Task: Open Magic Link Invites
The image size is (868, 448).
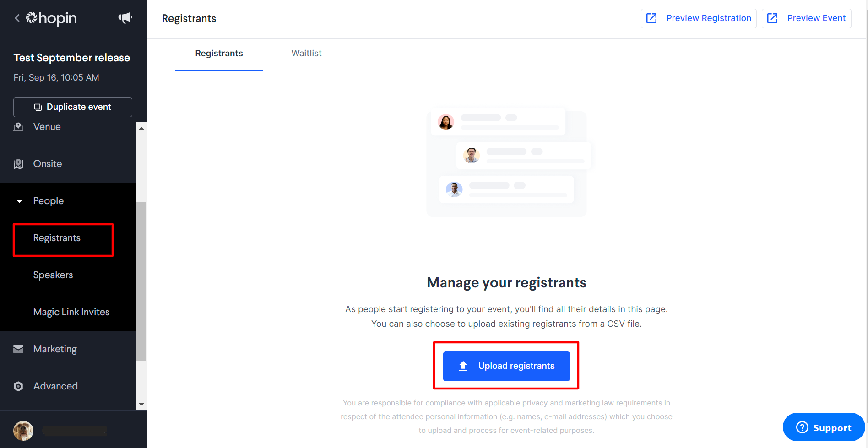Action: click(71, 312)
